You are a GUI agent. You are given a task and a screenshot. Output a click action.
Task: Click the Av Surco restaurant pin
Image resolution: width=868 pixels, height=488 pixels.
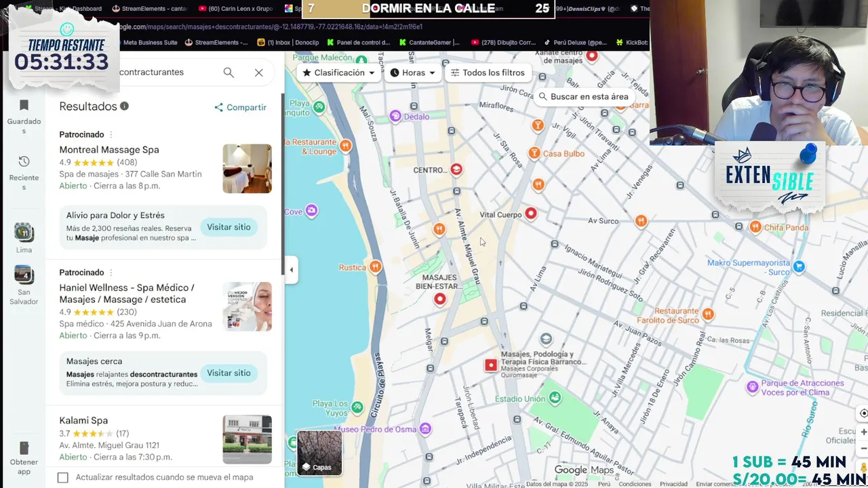pyautogui.click(x=641, y=220)
